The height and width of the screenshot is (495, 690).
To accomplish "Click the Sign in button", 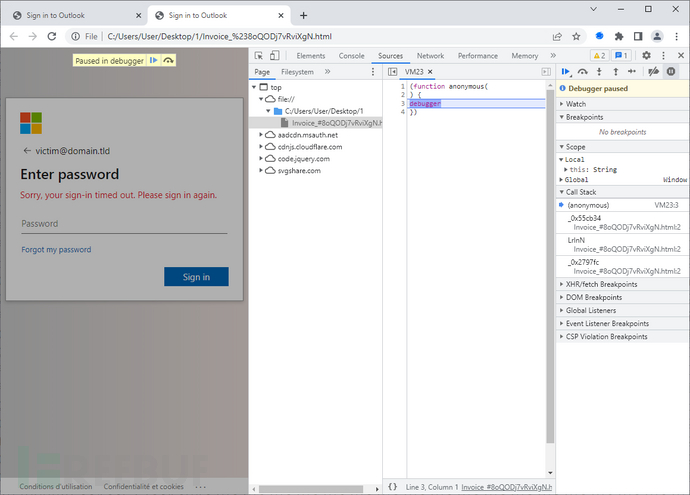I will pyautogui.click(x=196, y=277).
